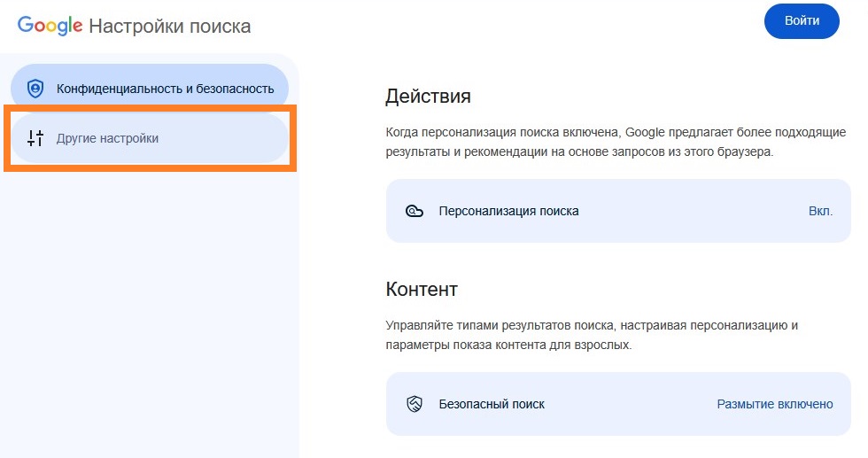Screen dimensions: 868x458
Task: Click the Действия section heading
Action: [x=428, y=96]
